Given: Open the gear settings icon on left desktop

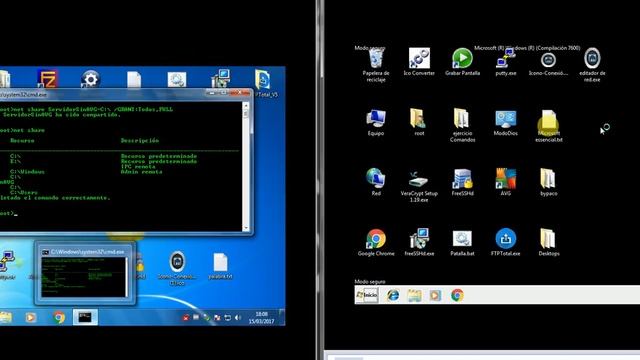Looking at the screenshot, I should (x=90, y=79).
